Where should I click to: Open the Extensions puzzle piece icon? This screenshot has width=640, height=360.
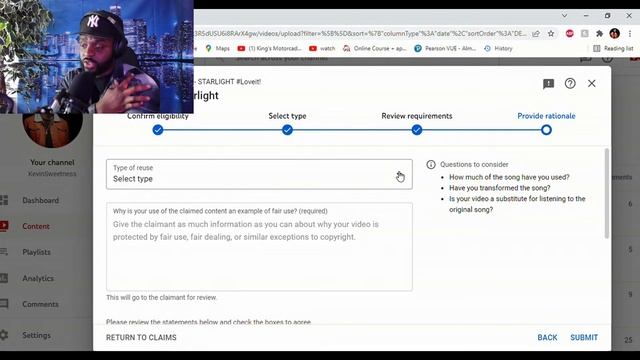[599, 33]
